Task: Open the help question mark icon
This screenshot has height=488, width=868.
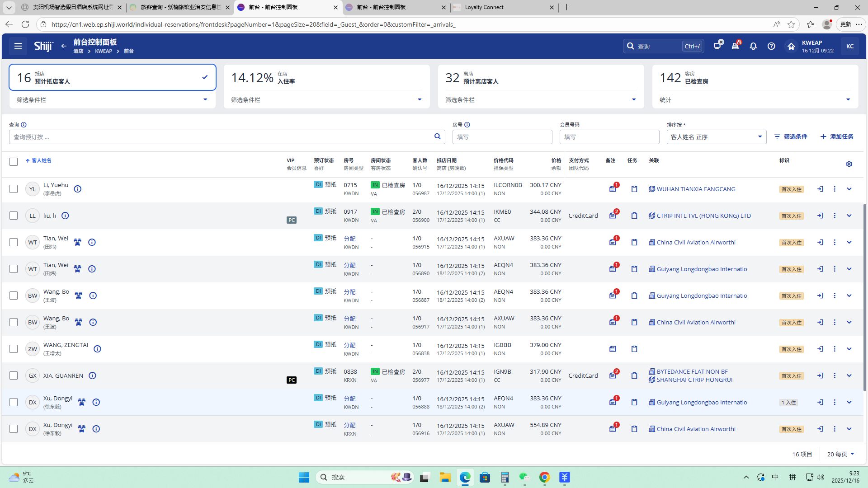Action: [771, 46]
